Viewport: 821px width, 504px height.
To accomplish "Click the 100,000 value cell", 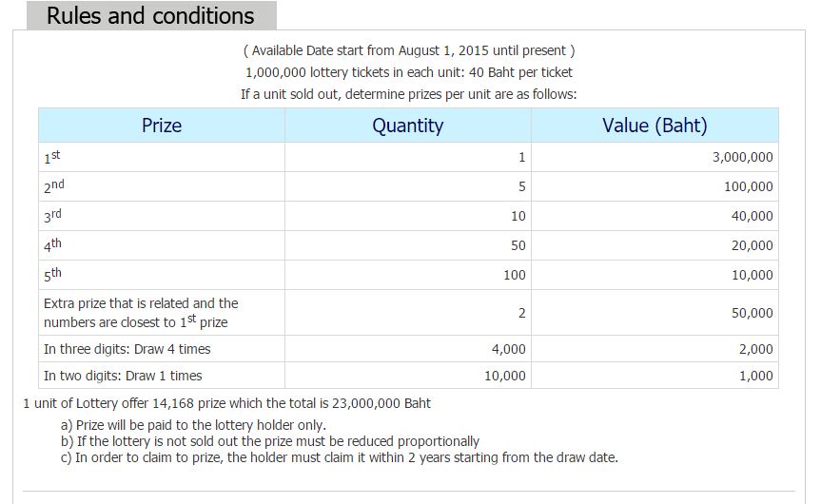I will [x=748, y=186].
